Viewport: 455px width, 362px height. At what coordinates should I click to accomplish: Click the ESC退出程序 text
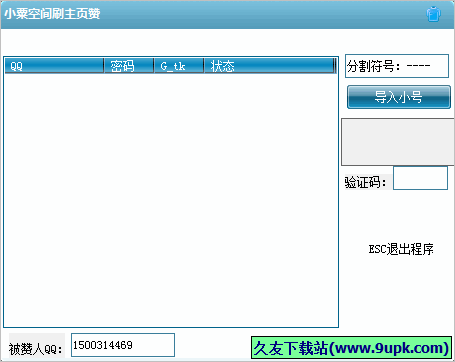click(x=401, y=249)
